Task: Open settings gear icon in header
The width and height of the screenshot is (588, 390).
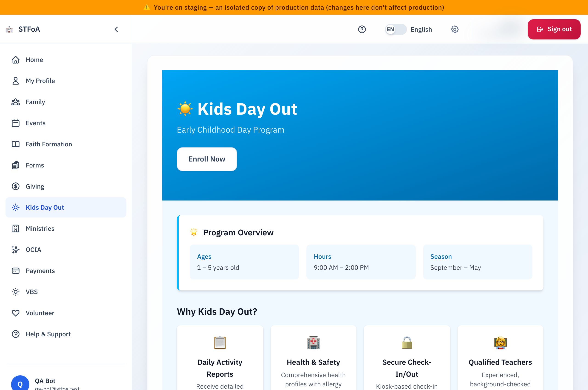Action: [455, 29]
